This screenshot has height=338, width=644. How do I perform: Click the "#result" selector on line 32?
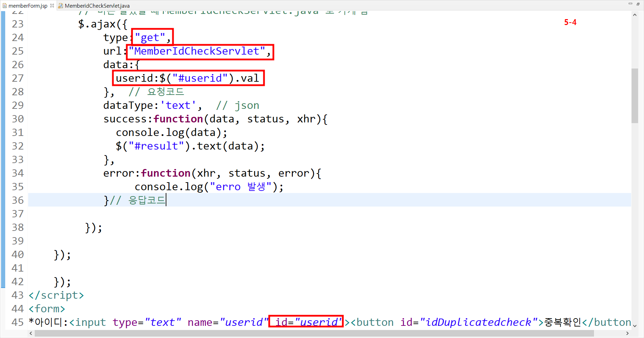coord(156,146)
